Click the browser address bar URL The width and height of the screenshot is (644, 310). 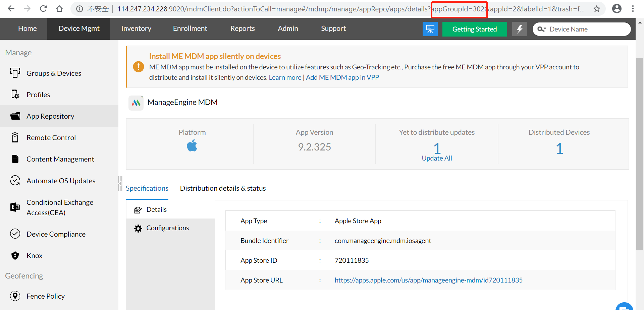(351, 9)
